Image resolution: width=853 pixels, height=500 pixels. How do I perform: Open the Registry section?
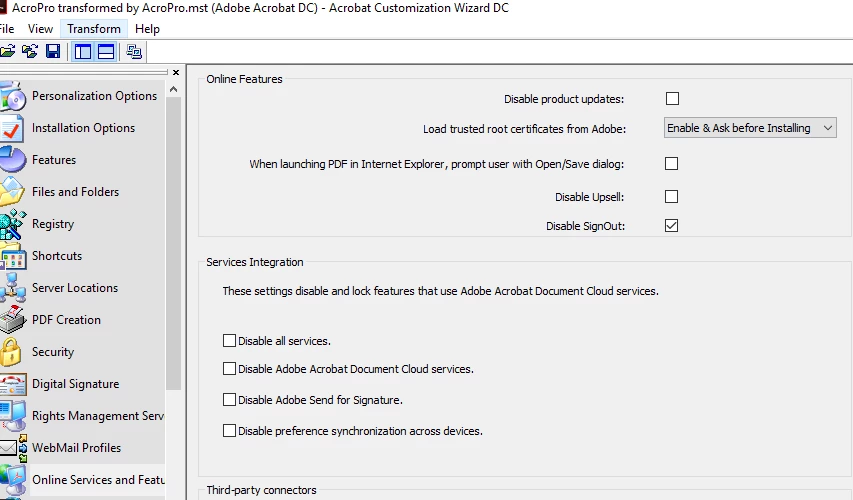coord(53,224)
